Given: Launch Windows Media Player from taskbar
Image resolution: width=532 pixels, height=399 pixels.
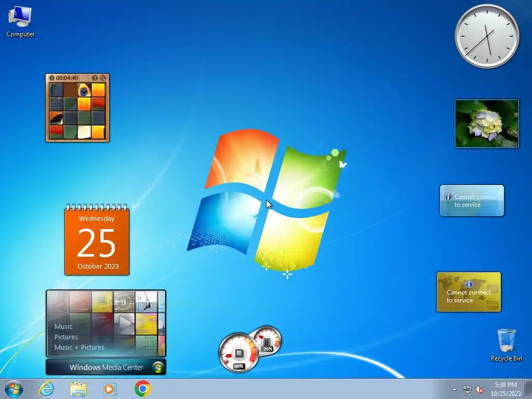Looking at the screenshot, I should 110,389.
